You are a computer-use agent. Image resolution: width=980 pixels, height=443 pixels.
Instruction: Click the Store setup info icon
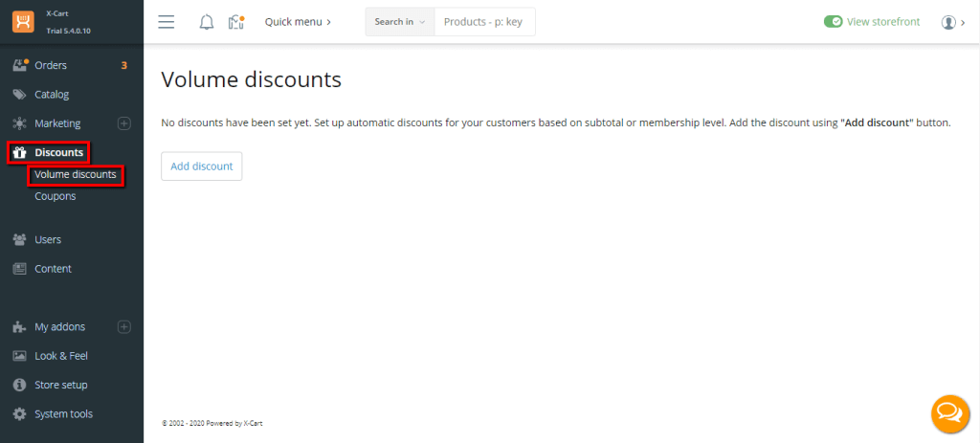point(20,385)
